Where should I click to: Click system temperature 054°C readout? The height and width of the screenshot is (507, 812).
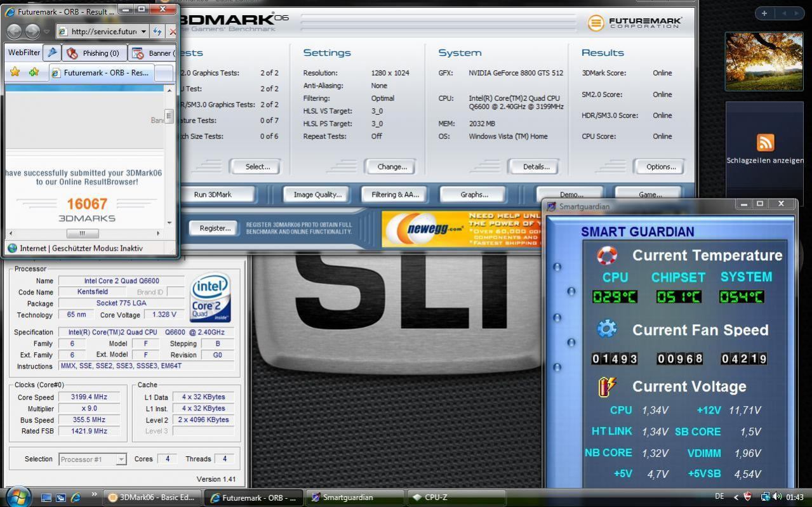[x=742, y=296]
